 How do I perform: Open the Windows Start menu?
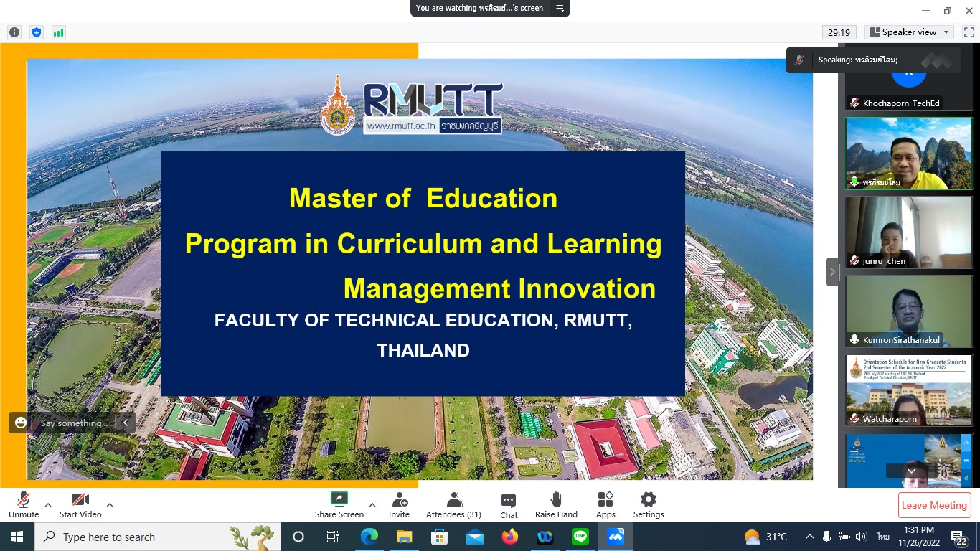pos(17,537)
